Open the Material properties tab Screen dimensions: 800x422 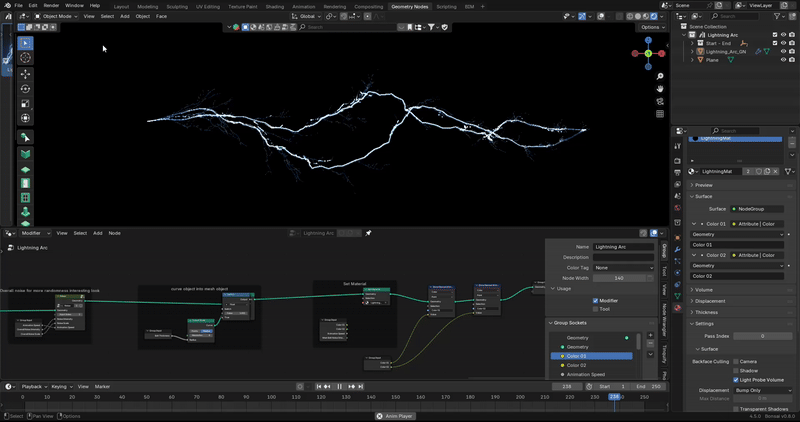(x=678, y=308)
